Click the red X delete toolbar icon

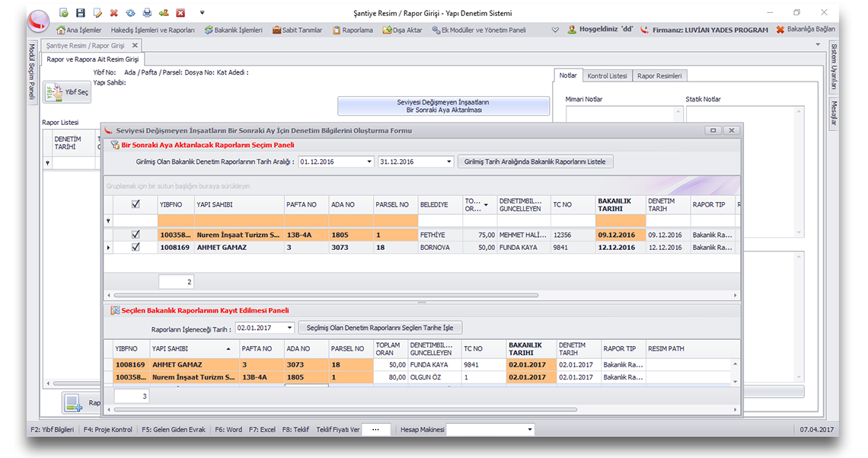coord(113,13)
